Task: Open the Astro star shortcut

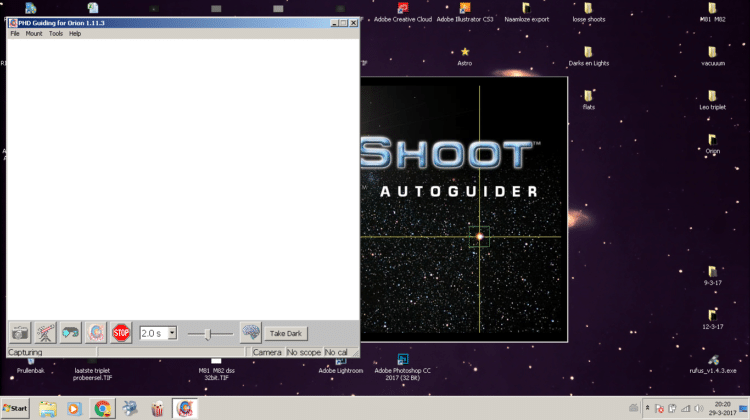Action: (465, 56)
